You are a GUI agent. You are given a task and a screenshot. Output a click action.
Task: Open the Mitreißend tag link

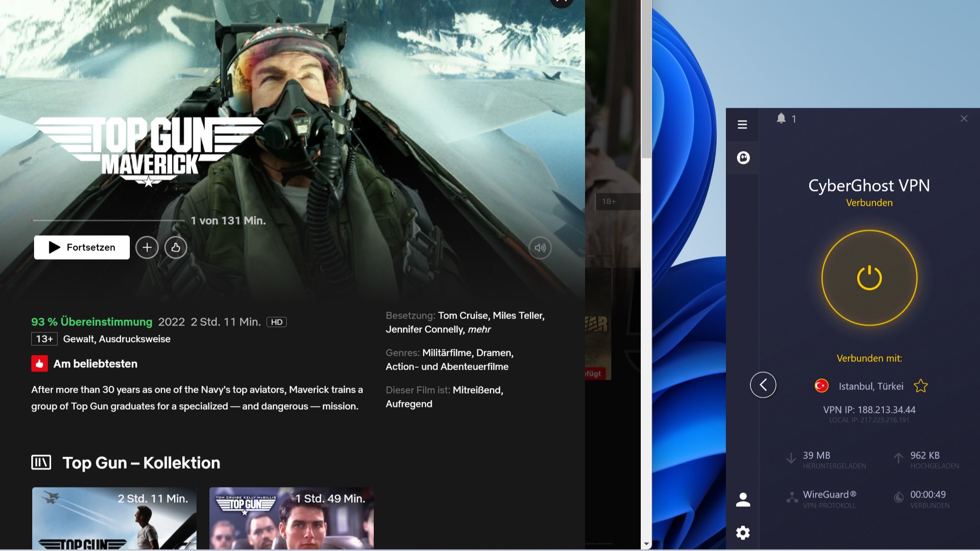[477, 390]
